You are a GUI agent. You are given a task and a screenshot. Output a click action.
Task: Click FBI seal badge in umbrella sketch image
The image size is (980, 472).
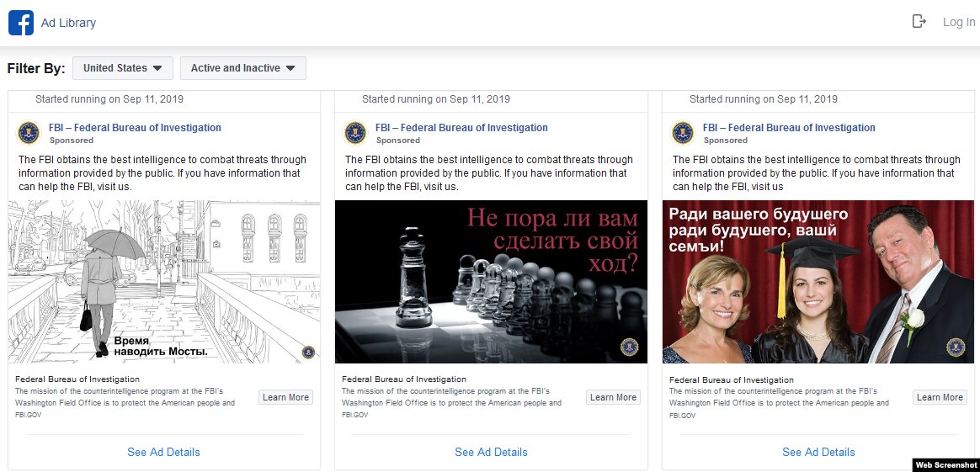tap(308, 352)
